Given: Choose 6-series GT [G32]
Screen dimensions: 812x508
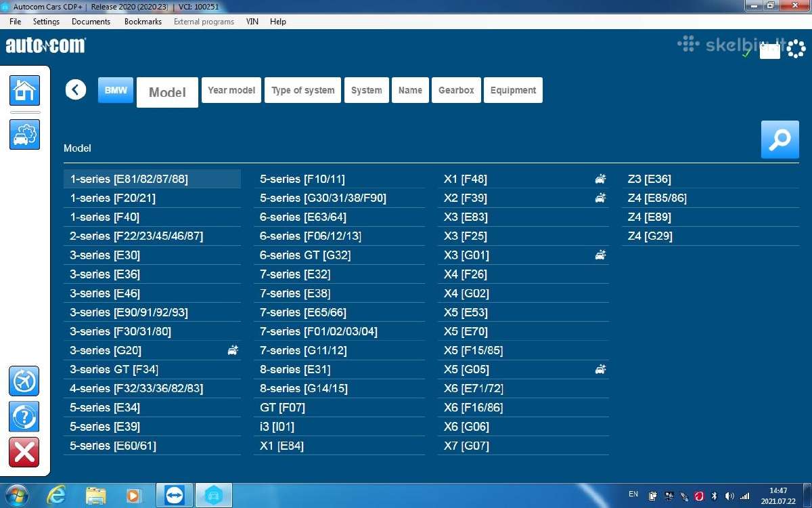Looking at the screenshot, I should (339, 255).
